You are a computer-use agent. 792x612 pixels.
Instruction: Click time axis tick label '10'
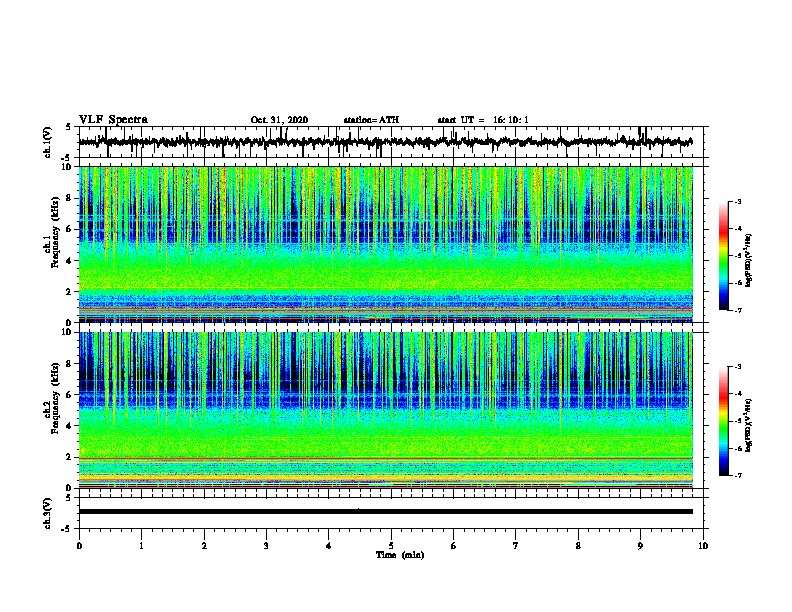703,546
